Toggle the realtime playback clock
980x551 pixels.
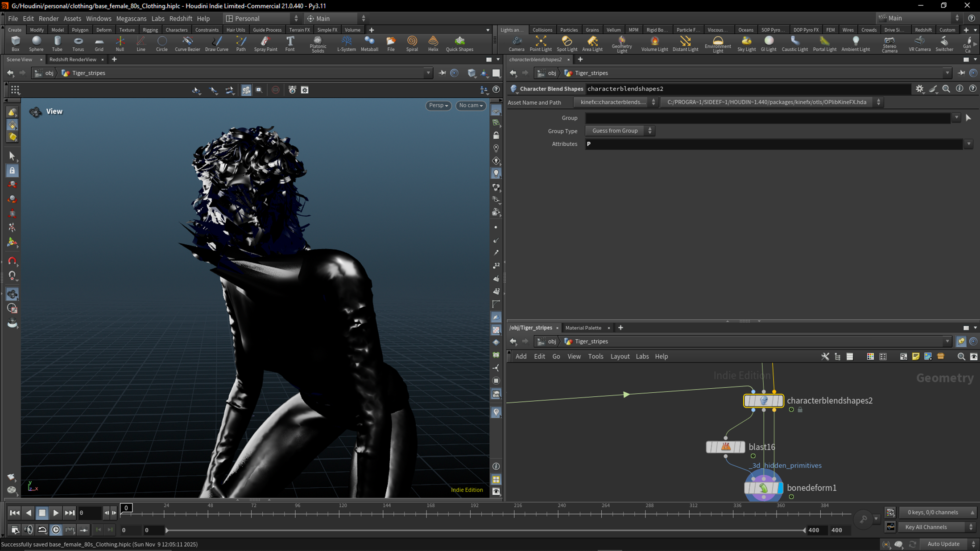point(56,530)
